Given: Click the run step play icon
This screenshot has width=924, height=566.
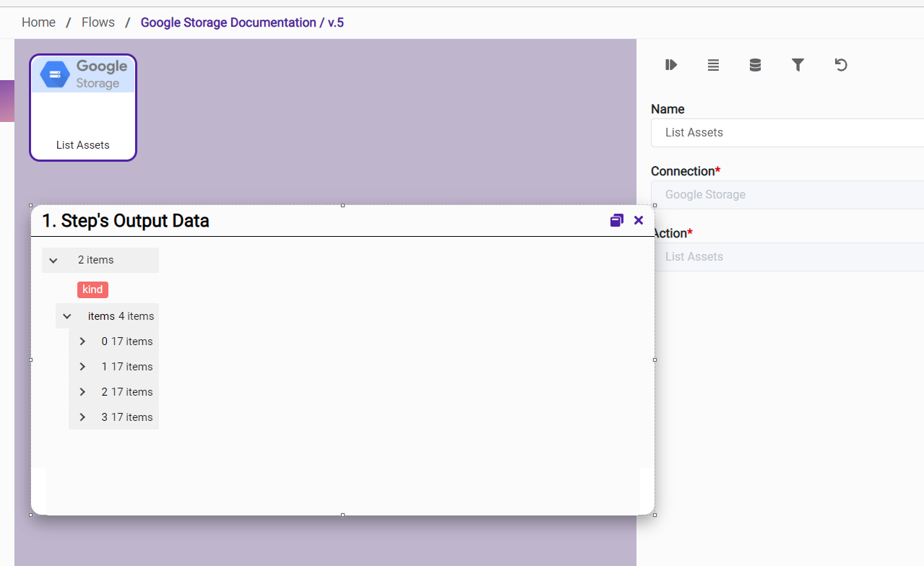Looking at the screenshot, I should point(671,65).
